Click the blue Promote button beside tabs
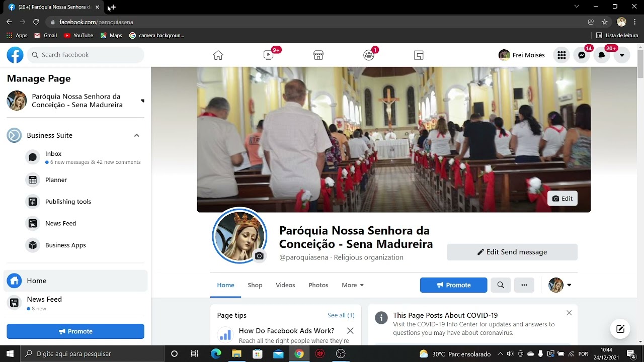 (454, 285)
